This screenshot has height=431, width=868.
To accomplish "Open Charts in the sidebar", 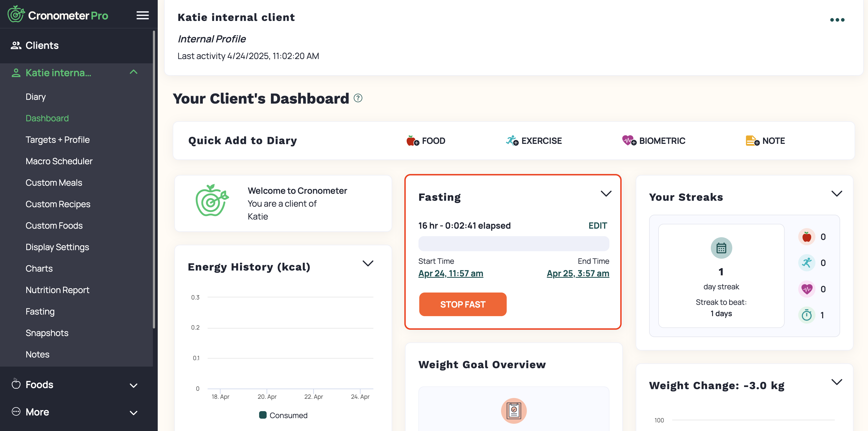I will (x=39, y=268).
